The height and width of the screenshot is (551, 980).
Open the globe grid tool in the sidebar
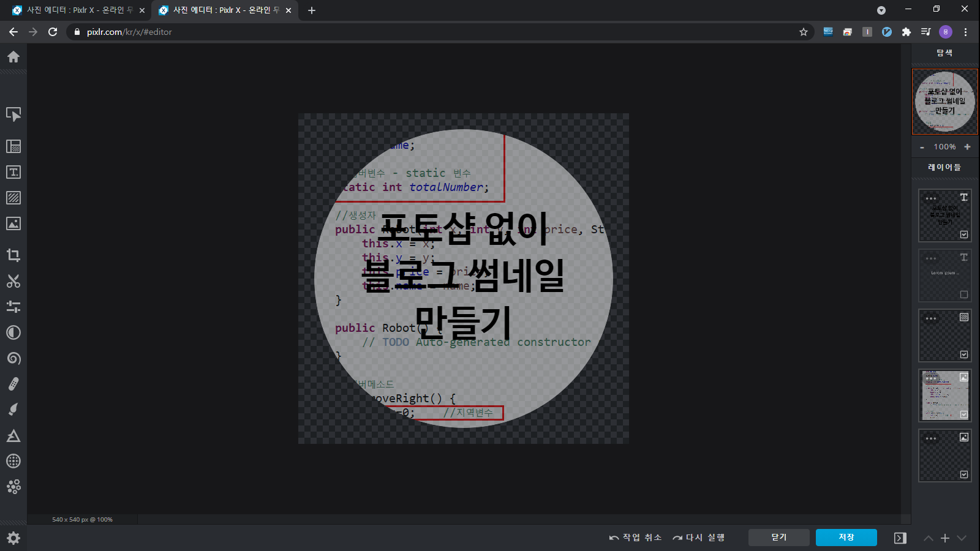13,461
